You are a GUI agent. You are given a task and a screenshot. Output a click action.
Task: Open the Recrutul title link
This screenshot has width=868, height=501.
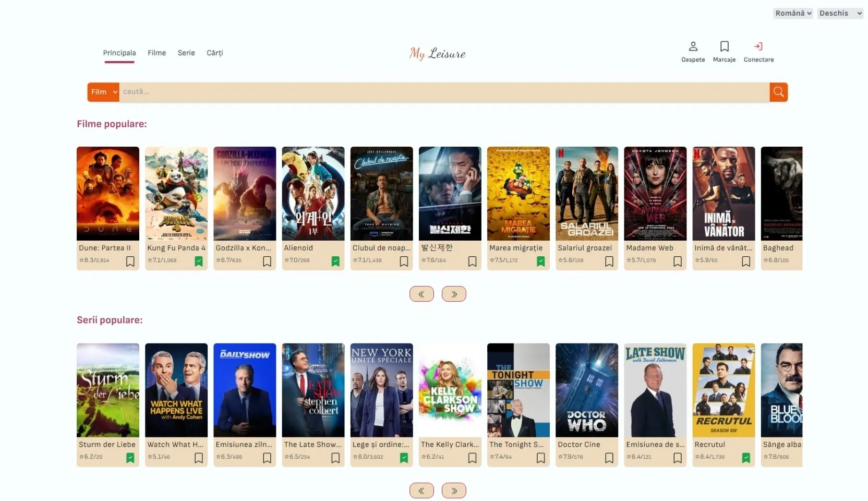[x=710, y=445]
